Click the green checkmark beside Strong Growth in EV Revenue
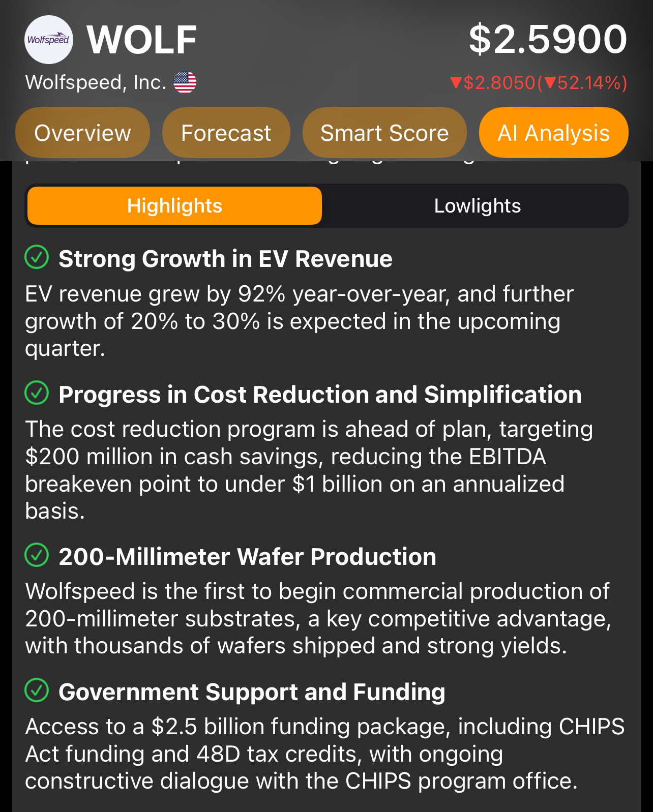Viewport: 653px width, 812px height. (x=37, y=257)
